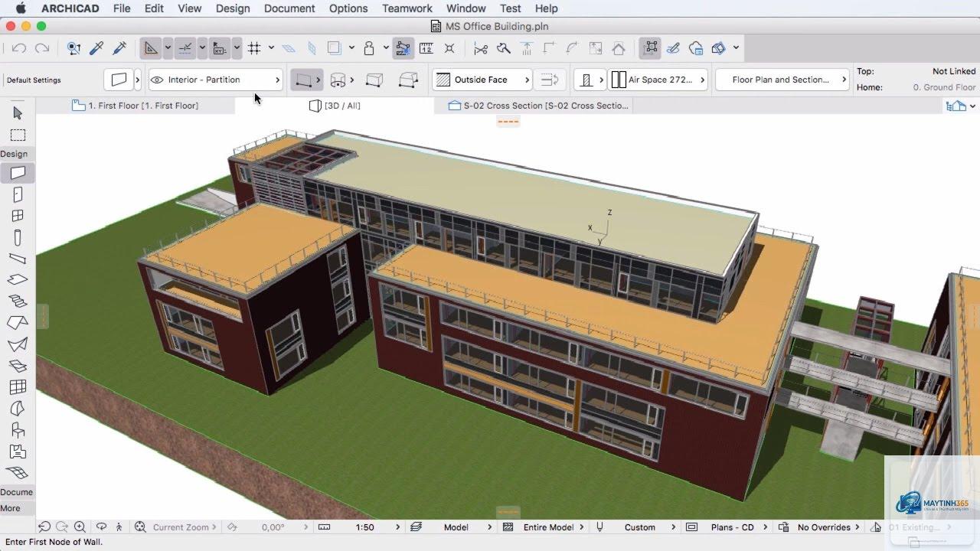Screen dimensions: 980x551
Task: Select the Beam tool
Action: point(18,259)
